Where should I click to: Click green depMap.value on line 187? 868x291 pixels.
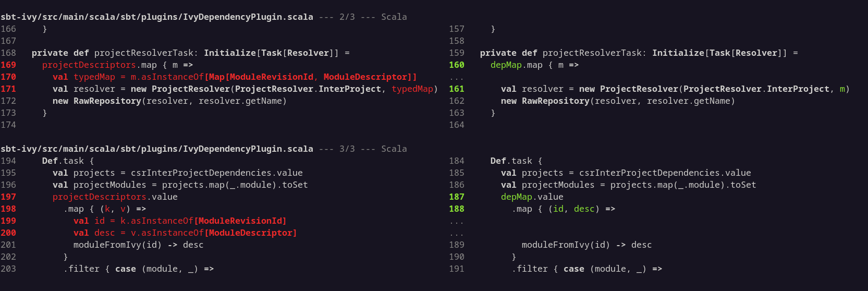pyautogui.click(x=532, y=197)
